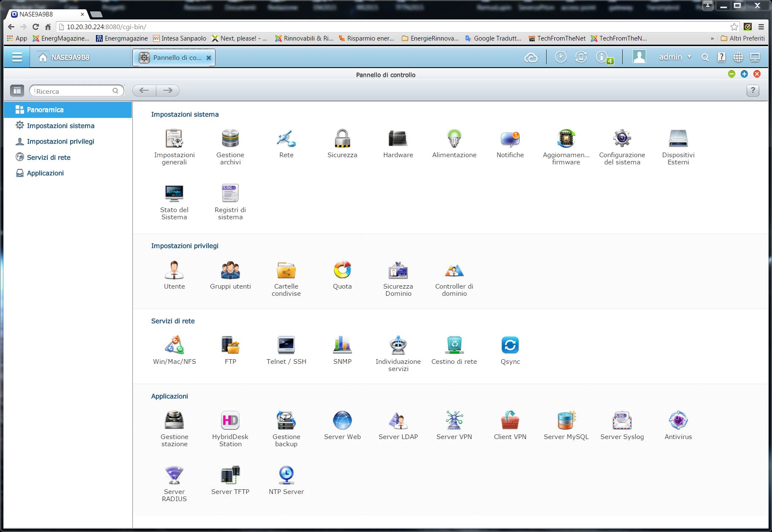Open the Aggiornamento firmware icon
This screenshot has height=532, width=772.
(x=566, y=139)
